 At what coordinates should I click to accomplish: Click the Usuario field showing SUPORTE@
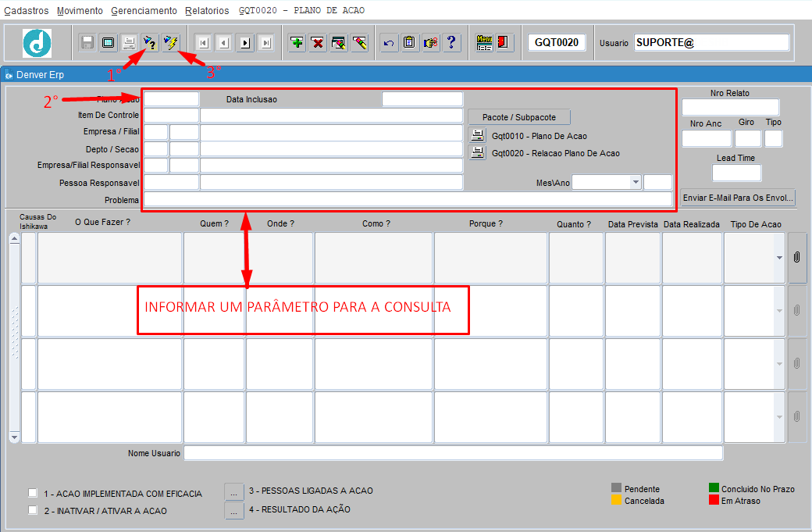point(711,42)
